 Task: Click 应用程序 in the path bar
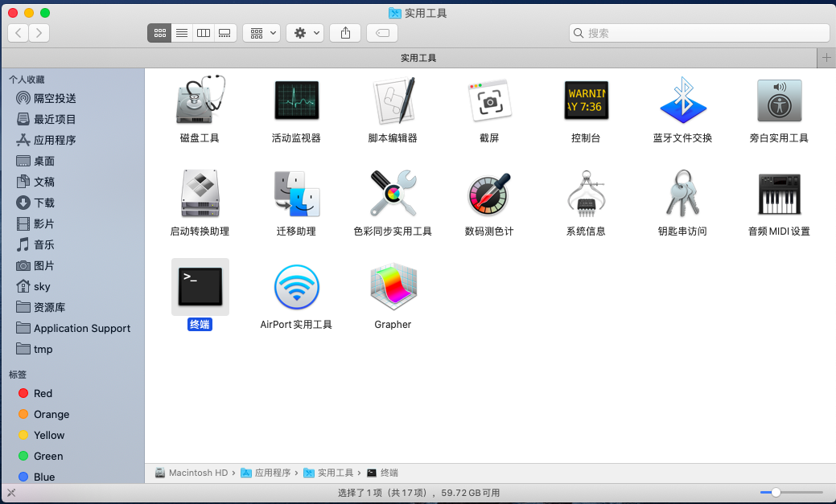pyautogui.click(x=266, y=473)
